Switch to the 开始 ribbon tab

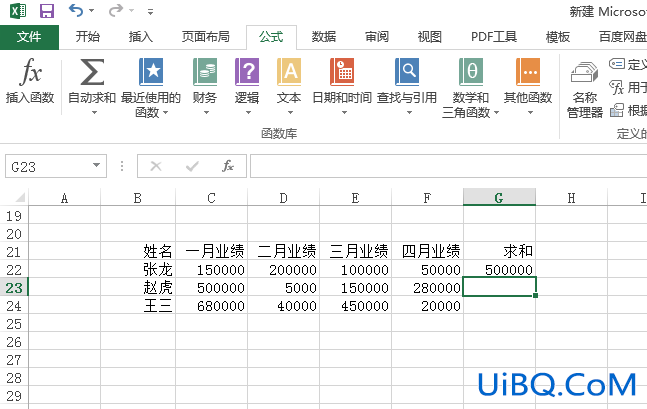[87, 37]
